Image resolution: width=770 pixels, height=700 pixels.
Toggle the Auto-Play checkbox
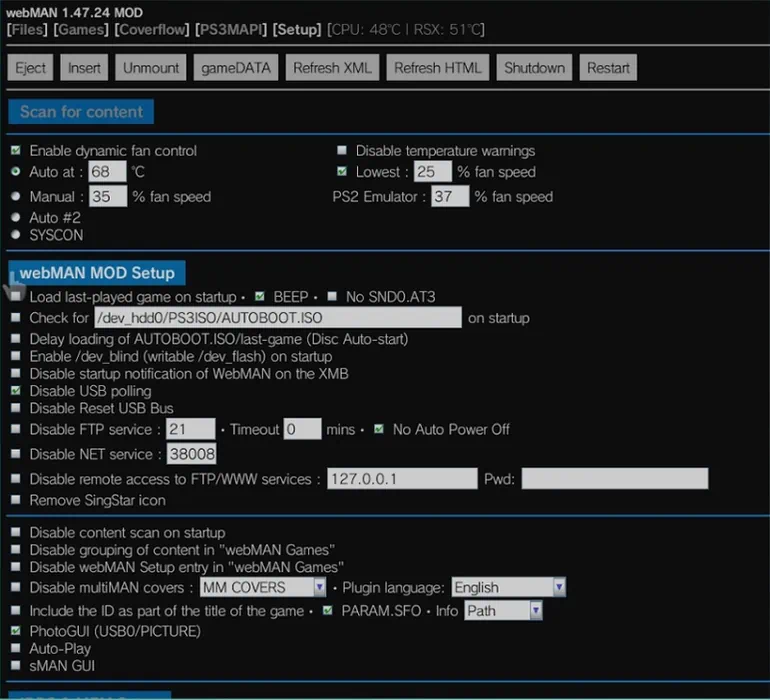click(x=16, y=648)
